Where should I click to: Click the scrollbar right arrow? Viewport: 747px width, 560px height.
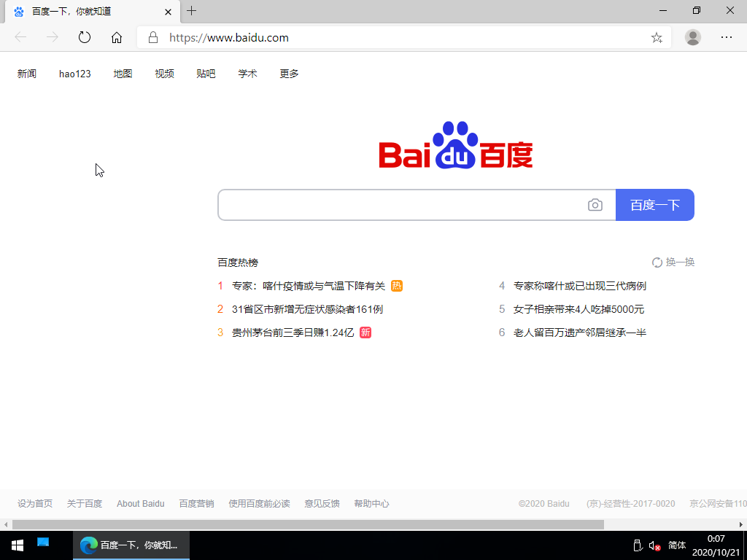[741, 524]
